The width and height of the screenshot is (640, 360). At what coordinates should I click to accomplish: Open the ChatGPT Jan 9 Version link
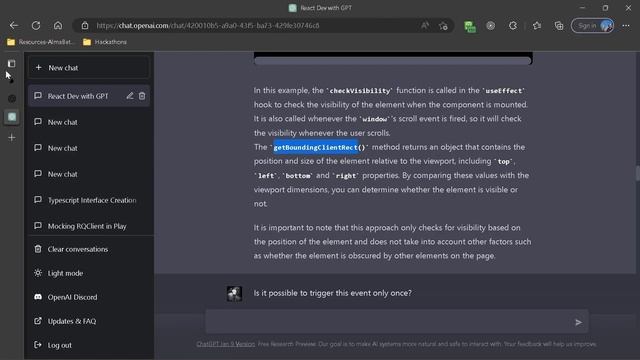pyautogui.click(x=225, y=344)
